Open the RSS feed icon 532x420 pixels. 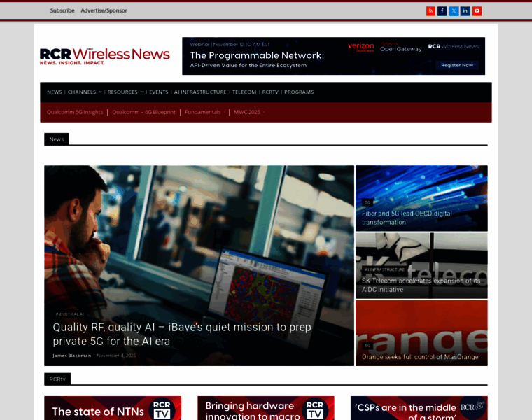(x=430, y=11)
